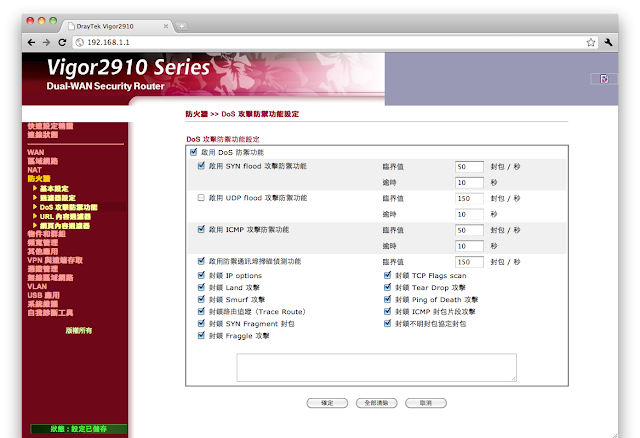
Task: Open the 物件和群組 sidebar menu
Action: (x=47, y=234)
